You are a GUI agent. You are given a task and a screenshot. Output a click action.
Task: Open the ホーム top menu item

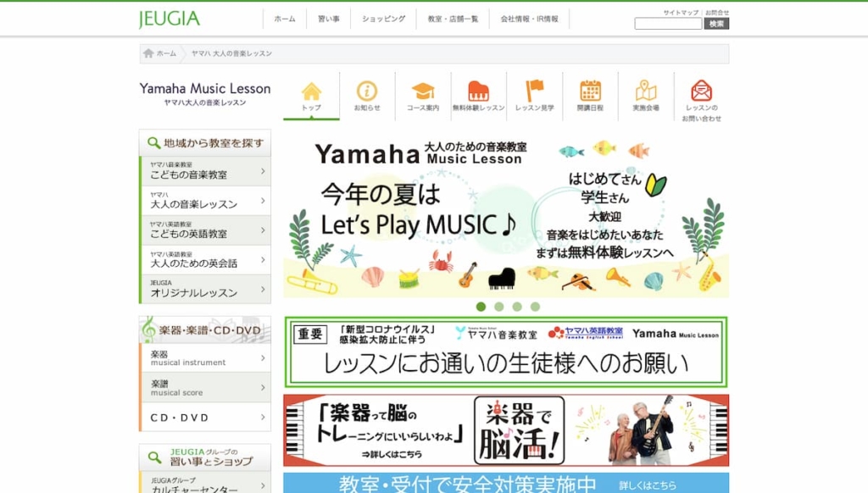tap(285, 19)
